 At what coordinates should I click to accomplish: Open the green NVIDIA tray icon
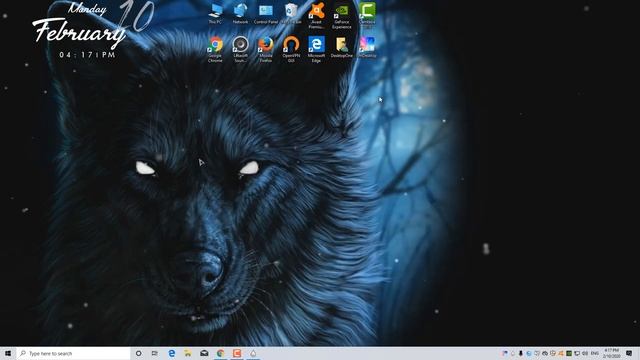point(569,353)
